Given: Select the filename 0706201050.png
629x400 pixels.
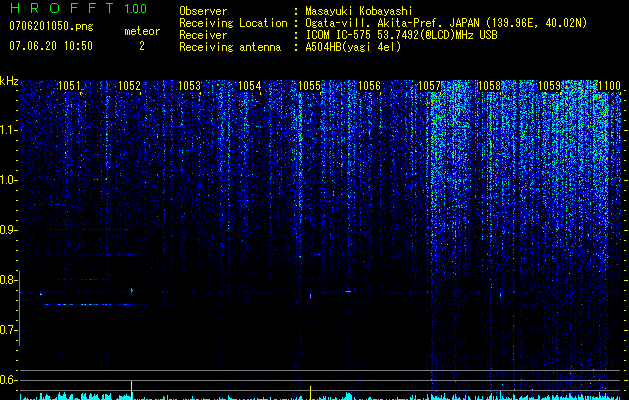Looking at the screenshot, I should point(51,26).
